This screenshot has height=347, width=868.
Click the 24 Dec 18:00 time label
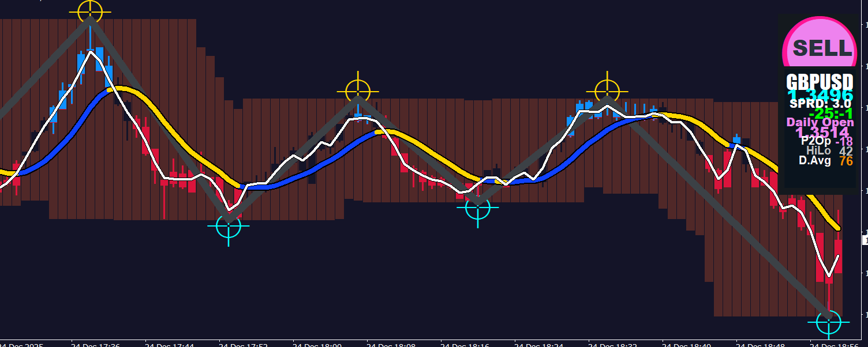pyautogui.click(x=317, y=345)
